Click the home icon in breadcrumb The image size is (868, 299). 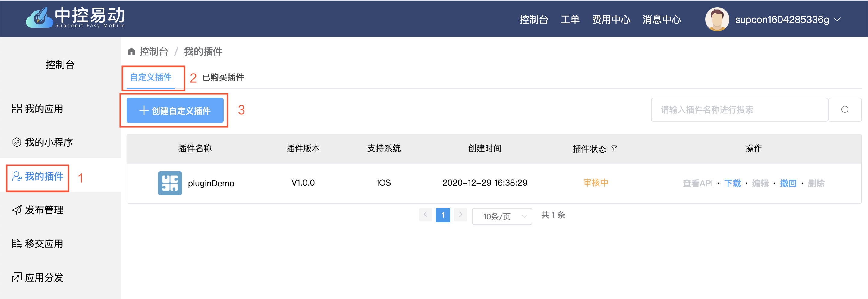click(131, 51)
